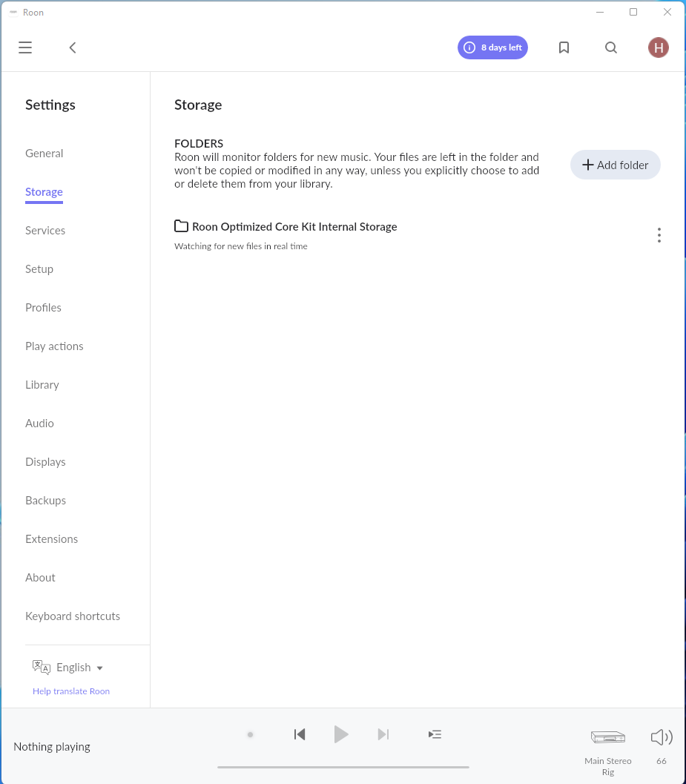Select Roon Optimized Core Kit Internal Storage
This screenshot has height=784, width=686.
pos(294,227)
